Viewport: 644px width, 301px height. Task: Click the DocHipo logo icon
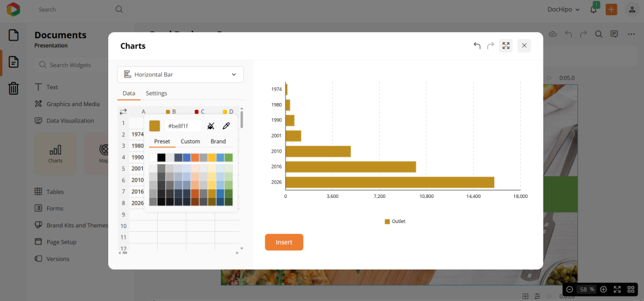pyautogui.click(x=14, y=9)
